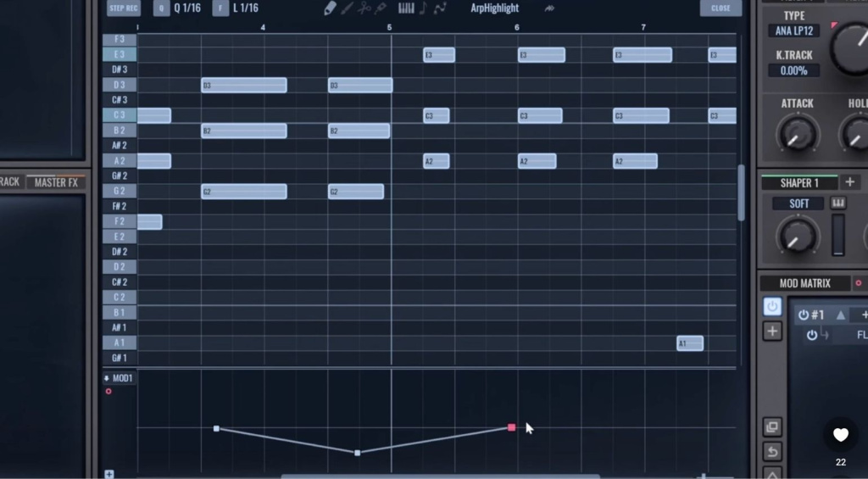The width and height of the screenshot is (868, 479).
Task: Open the MOD1 lane selector
Action: pyautogui.click(x=119, y=378)
